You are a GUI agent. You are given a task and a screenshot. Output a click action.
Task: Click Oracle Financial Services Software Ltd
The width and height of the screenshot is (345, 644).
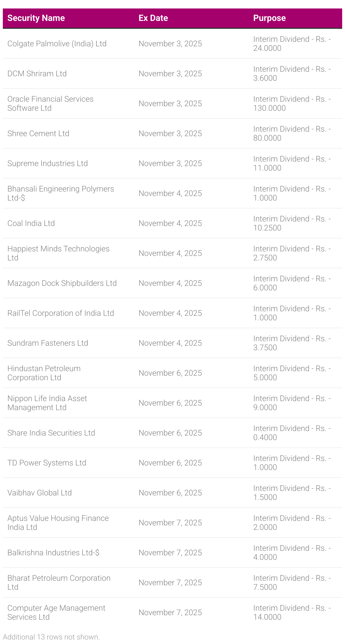pos(50,104)
